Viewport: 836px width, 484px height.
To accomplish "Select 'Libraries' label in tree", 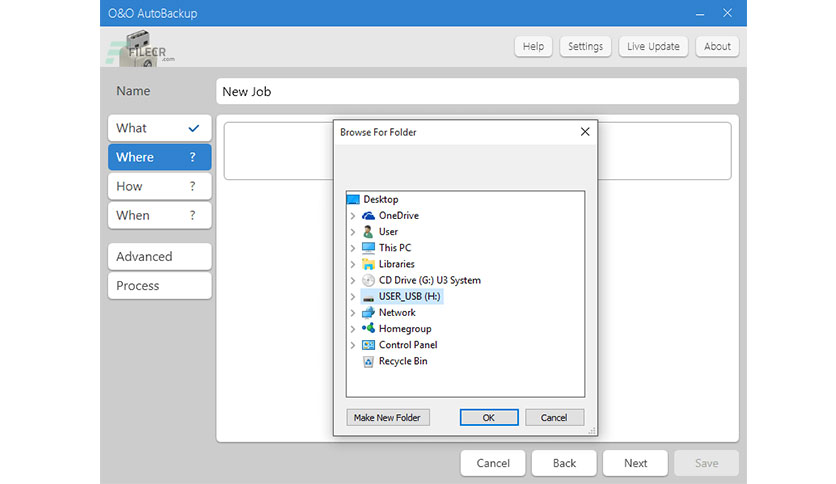I will pos(397,264).
